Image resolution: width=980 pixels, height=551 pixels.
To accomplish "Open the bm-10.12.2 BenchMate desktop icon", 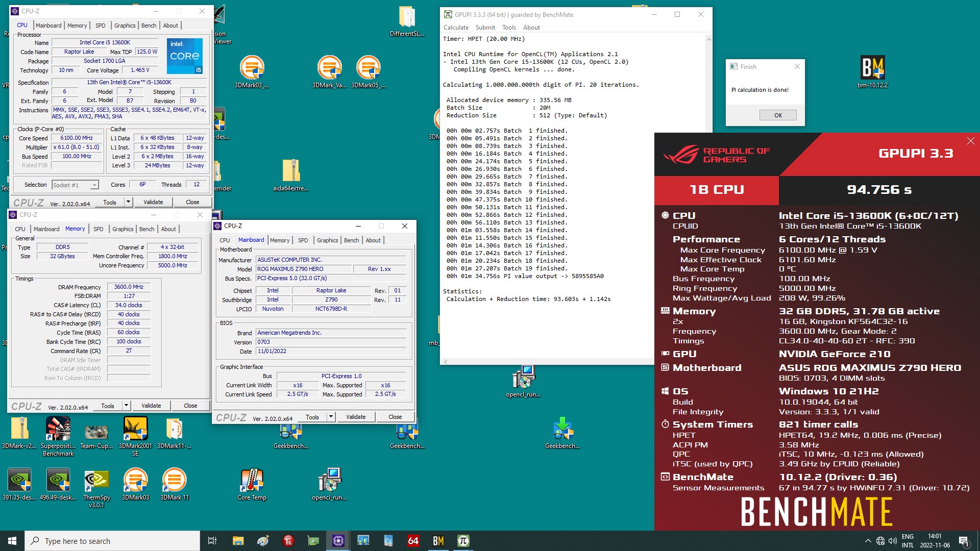I will [x=872, y=71].
